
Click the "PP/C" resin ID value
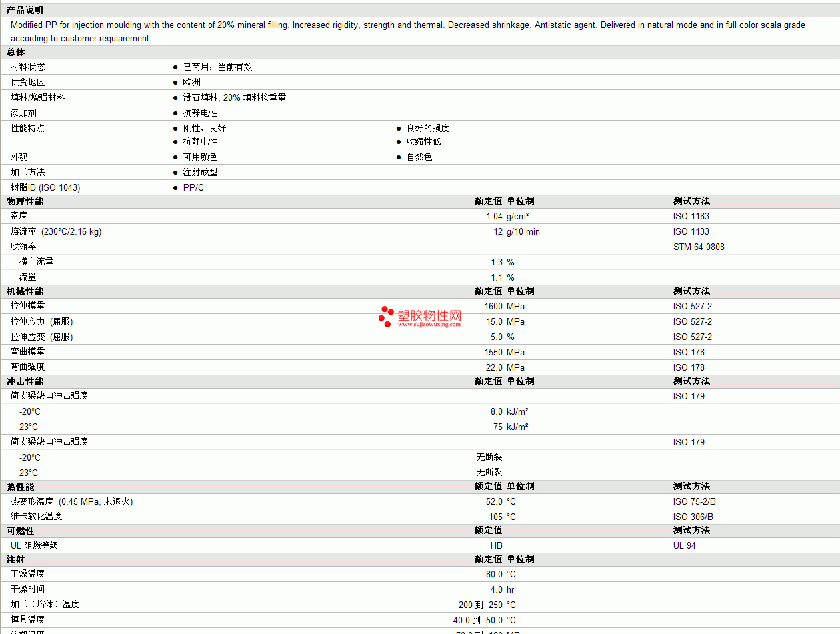coord(194,187)
